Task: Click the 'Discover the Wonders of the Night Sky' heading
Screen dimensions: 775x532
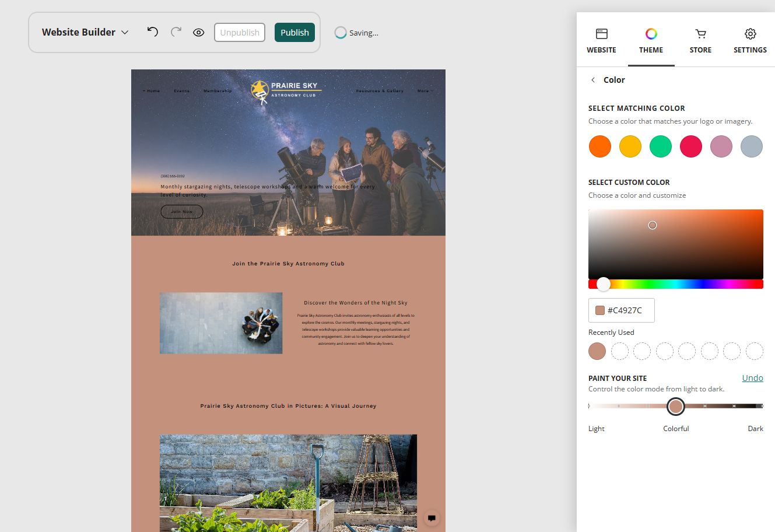Action: 356,303
